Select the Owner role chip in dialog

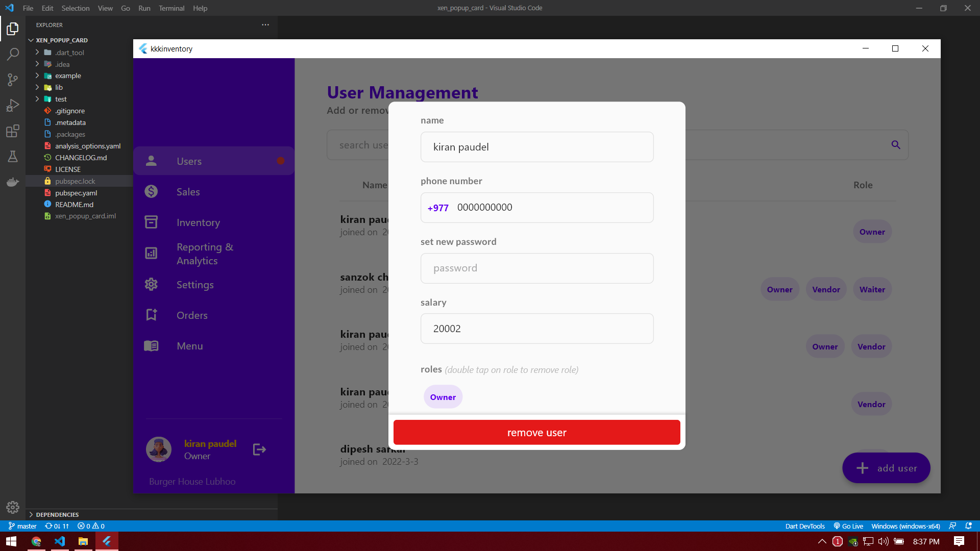tap(443, 397)
